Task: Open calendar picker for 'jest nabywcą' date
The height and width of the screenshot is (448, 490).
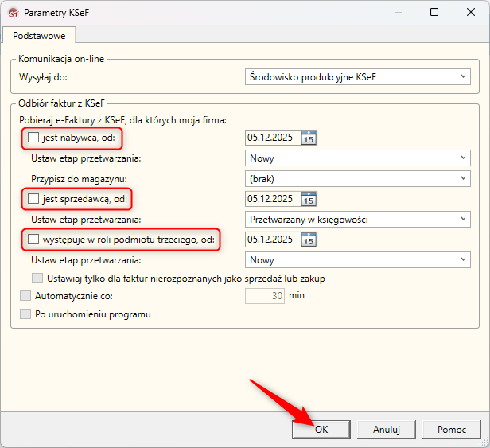Action: click(x=309, y=138)
